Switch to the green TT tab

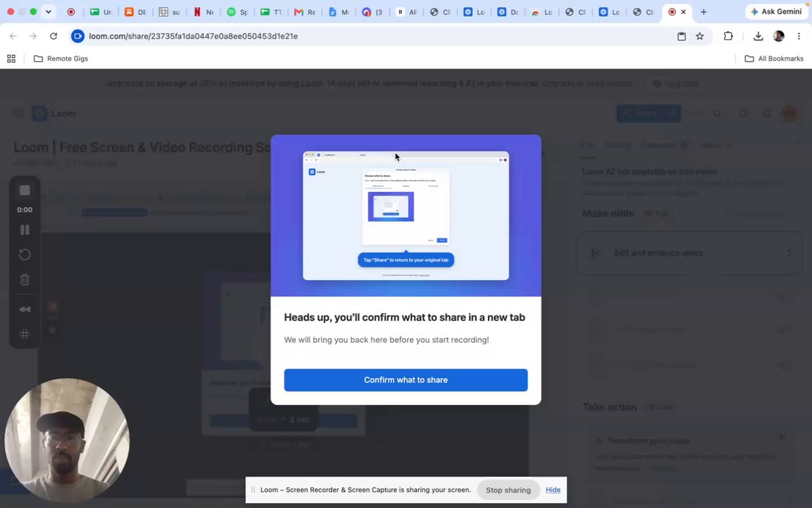tap(271, 11)
